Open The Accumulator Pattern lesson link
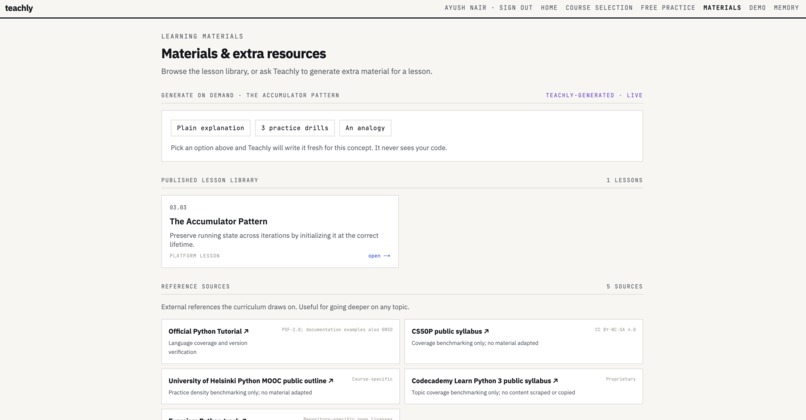The width and height of the screenshot is (806, 420). pos(379,256)
